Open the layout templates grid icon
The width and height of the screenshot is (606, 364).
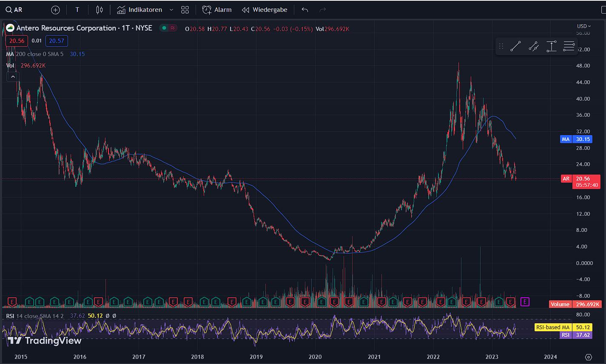click(x=185, y=10)
